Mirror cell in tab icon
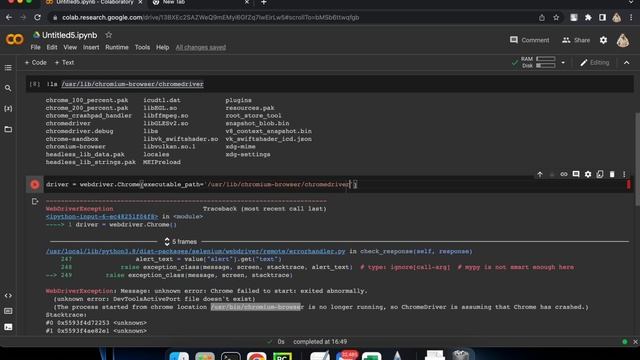The height and width of the screenshot is (360, 640). tap(600, 174)
